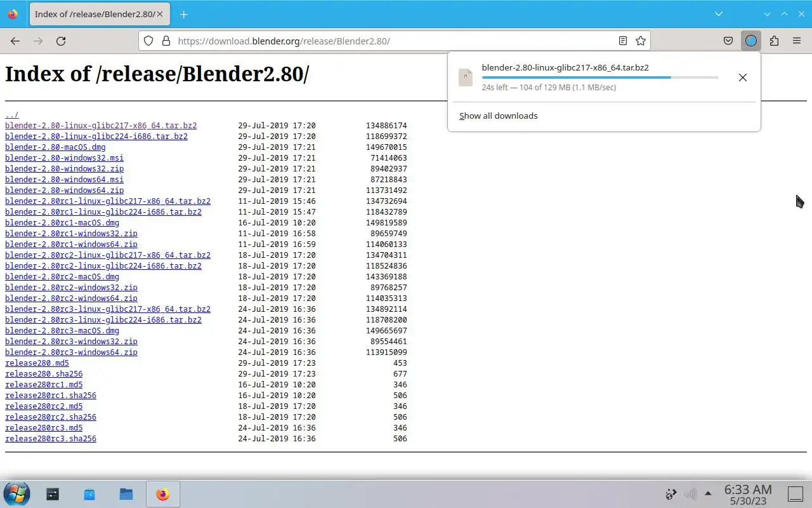812x508 pixels.
Task: Switch to Firefox in the taskbar
Action: coord(163,493)
